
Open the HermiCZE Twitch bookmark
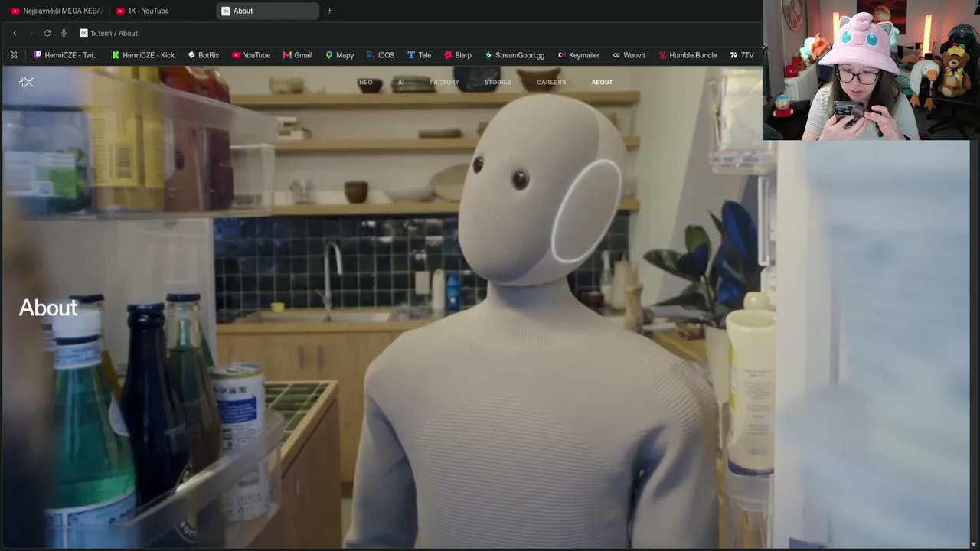point(66,55)
